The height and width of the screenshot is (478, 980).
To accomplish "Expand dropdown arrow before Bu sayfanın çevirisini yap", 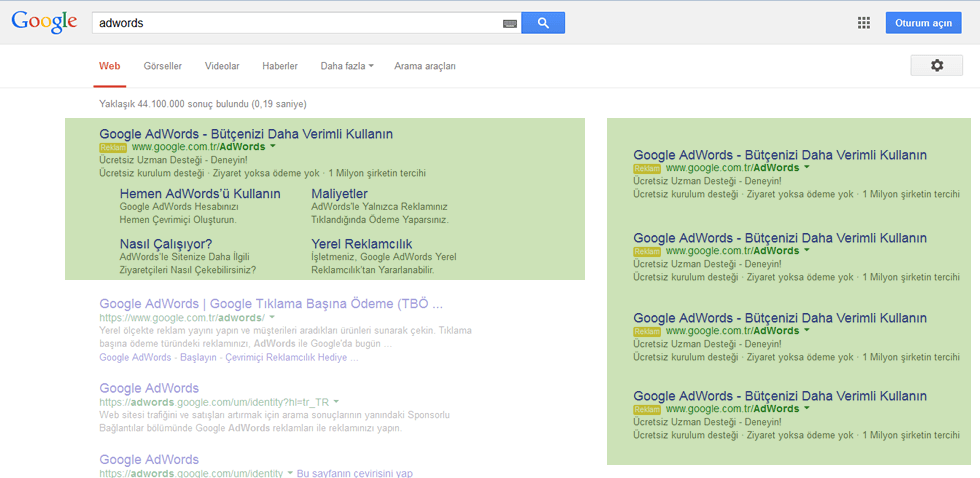I will (x=289, y=473).
